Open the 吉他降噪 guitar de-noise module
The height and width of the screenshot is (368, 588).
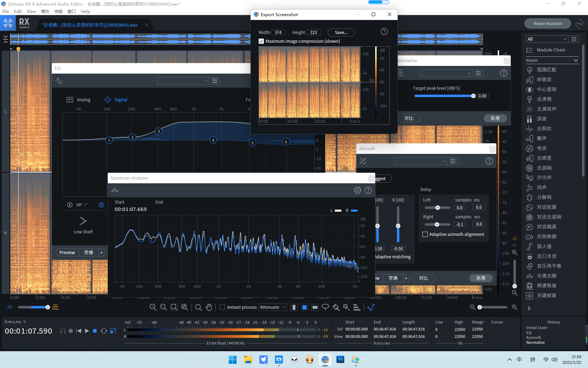click(x=546, y=237)
